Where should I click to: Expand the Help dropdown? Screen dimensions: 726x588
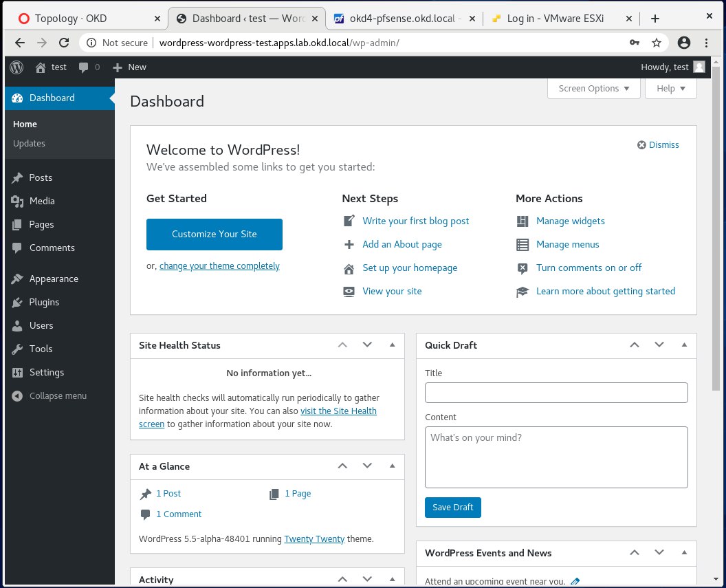point(671,89)
